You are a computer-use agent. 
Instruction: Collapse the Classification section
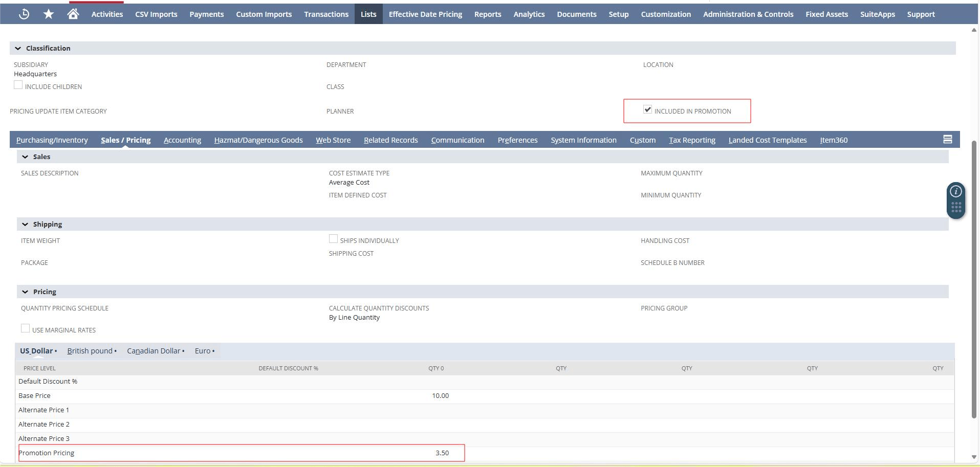(18, 49)
